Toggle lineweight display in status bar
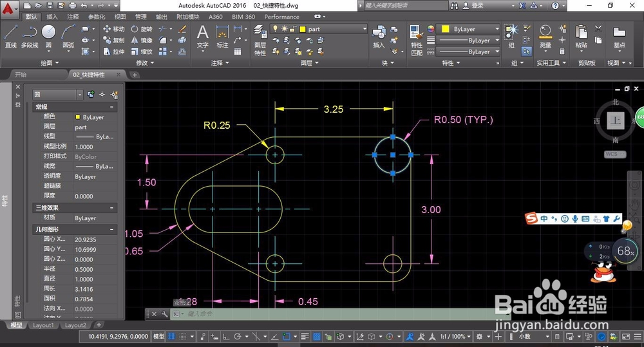This screenshot has height=347, width=644. click(305, 337)
